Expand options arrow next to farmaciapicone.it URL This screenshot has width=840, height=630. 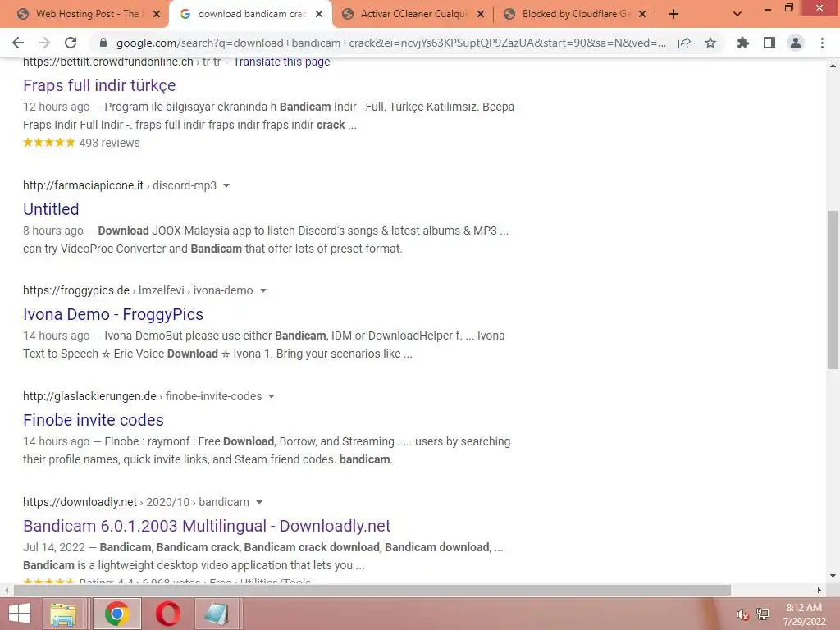[x=226, y=185]
